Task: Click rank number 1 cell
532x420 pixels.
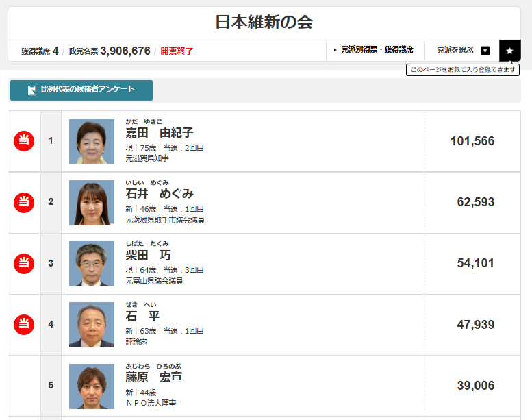Action: [x=51, y=141]
